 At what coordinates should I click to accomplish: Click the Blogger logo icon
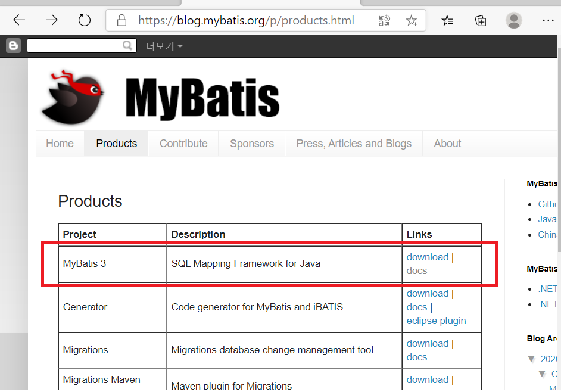click(x=13, y=46)
